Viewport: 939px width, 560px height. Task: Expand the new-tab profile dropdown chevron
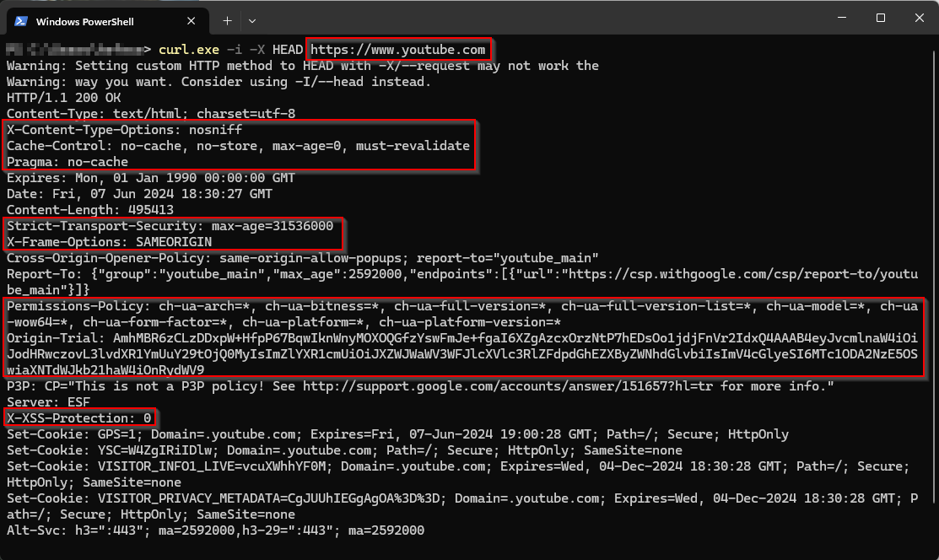coord(252,21)
